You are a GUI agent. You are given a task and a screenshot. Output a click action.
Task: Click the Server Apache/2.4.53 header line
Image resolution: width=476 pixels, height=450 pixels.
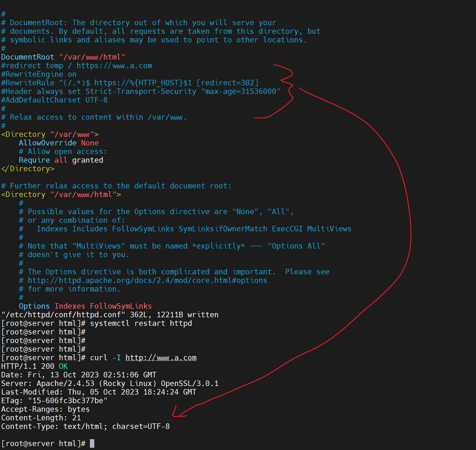pyautogui.click(x=110, y=383)
